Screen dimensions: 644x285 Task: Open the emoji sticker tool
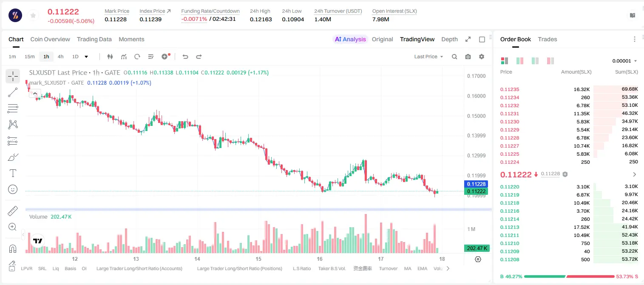(13, 189)
